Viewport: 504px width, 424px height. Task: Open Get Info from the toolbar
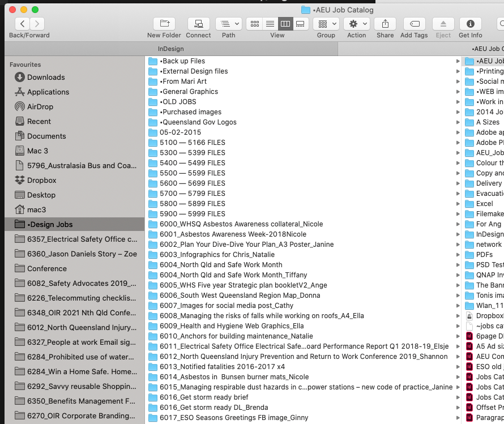[470, 24]
